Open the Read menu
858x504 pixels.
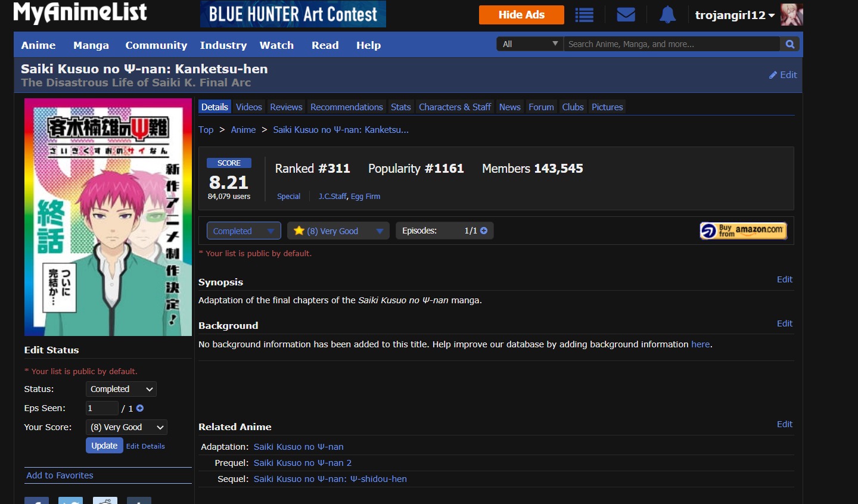(325, 45)
